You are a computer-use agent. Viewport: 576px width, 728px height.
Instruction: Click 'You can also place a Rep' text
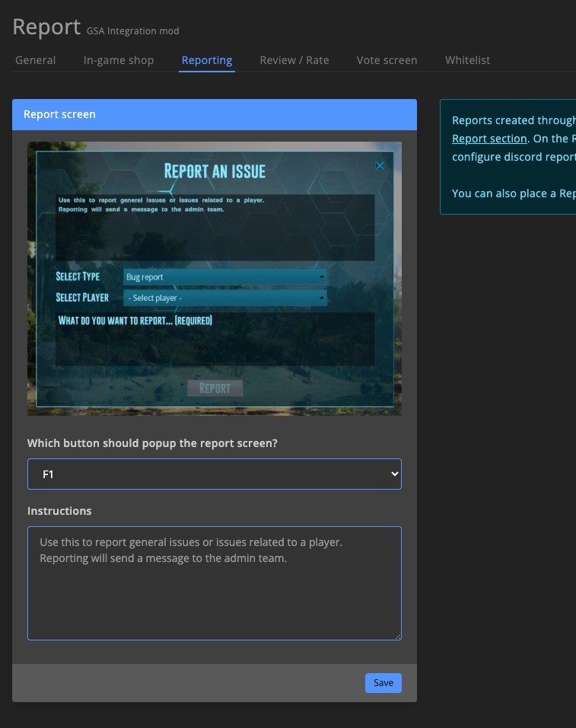click(x=514, y=193)
